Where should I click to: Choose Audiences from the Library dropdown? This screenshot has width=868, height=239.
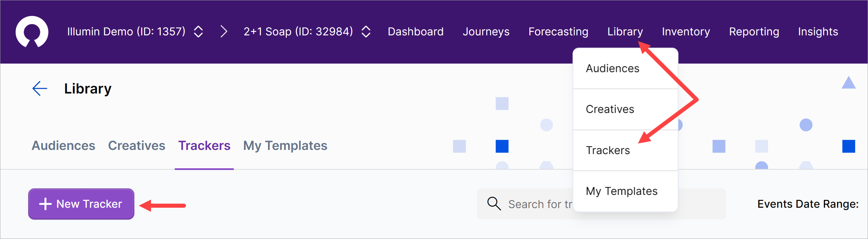click(x=612, y=68)
